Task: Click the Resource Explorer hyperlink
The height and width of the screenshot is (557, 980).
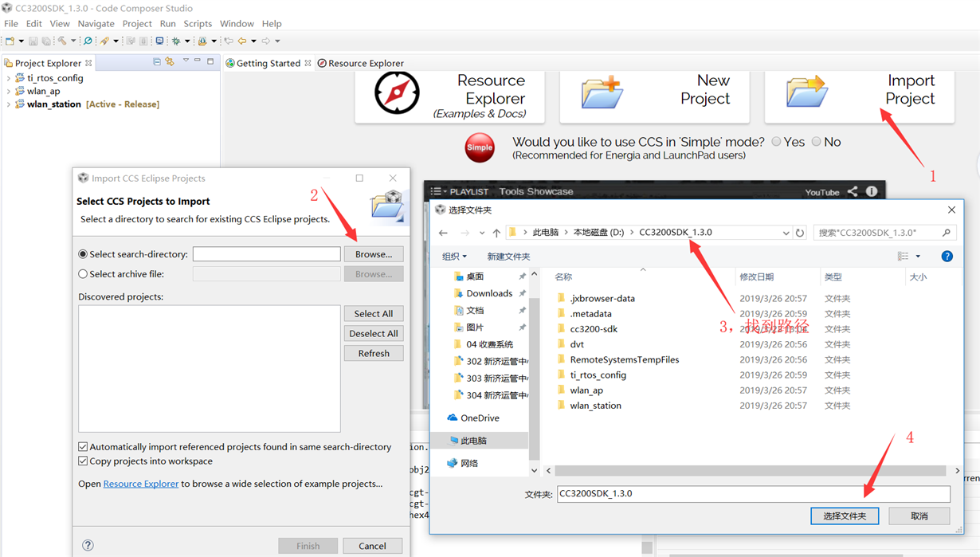Action: tap(141, 484)
